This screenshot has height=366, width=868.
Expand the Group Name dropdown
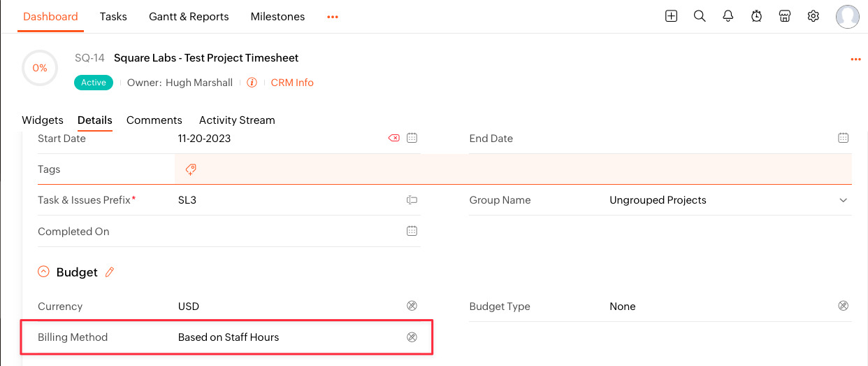(843, 200)
